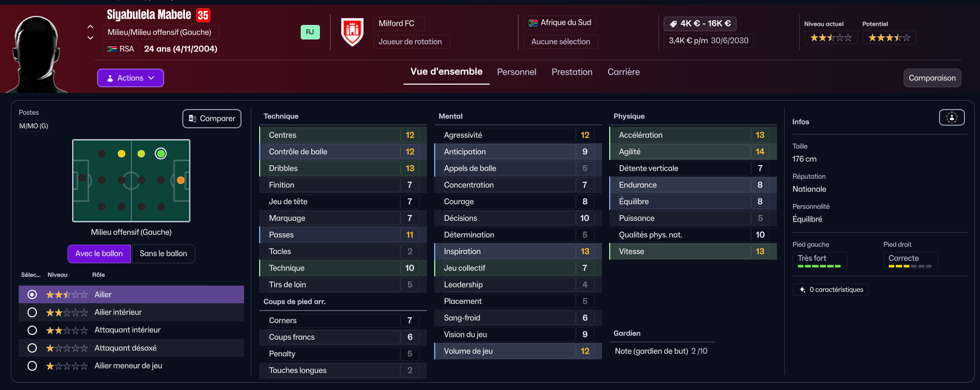Open the Carrière tab

pyautogui.click(x=624, y=72)
